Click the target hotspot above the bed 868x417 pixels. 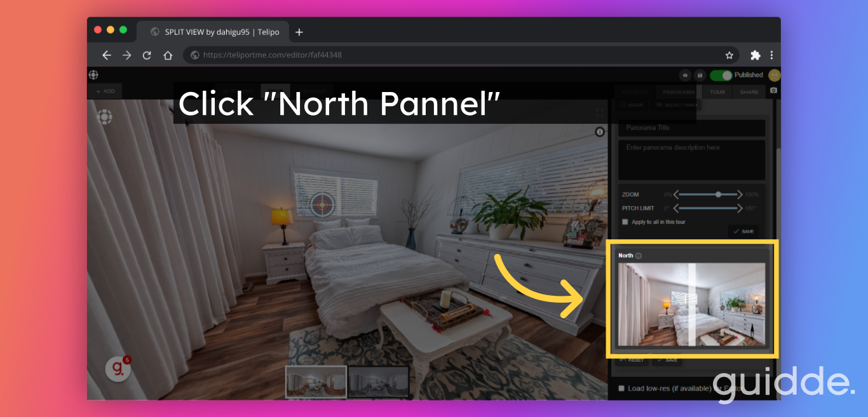[322, 204]
